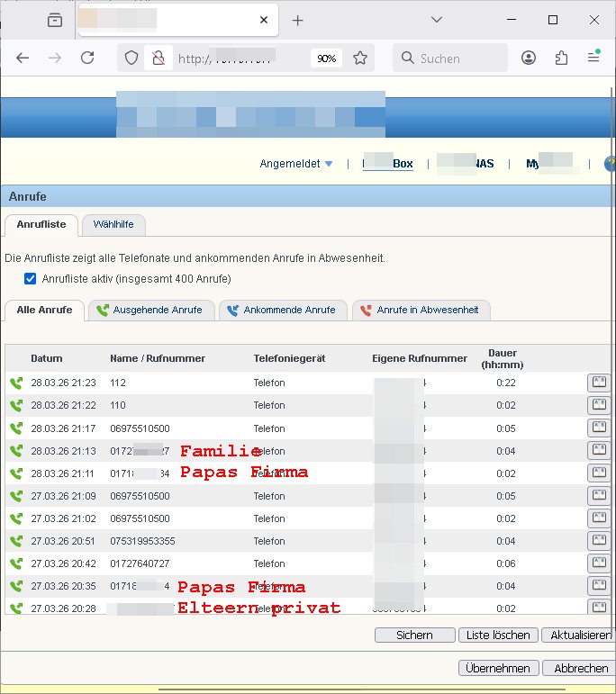Click phonebook icon for the 112 call row
The width and height of the screenshot is (616, 694).
[x=598, y=383]
